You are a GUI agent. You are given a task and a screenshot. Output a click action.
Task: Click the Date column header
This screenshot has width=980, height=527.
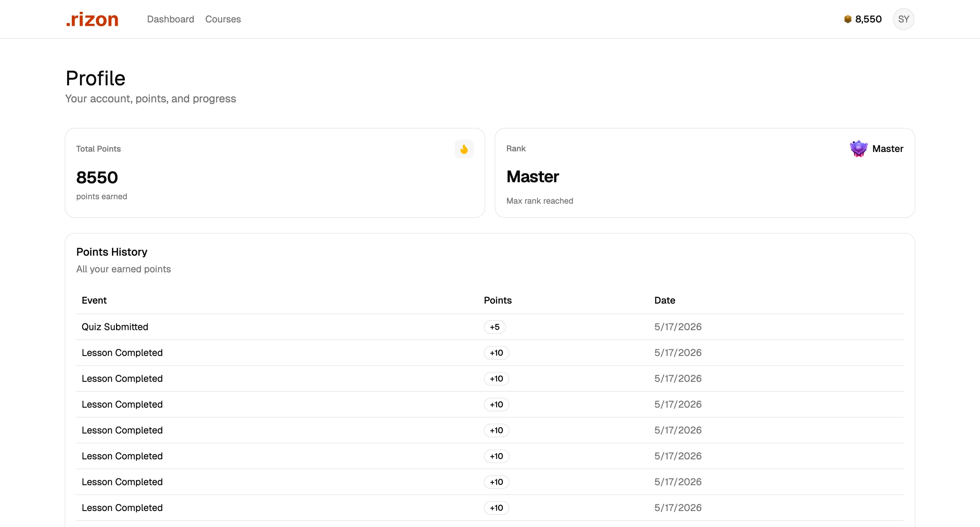[665, 300]
